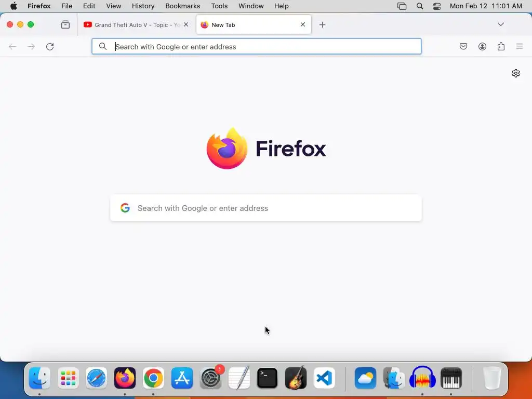Open Migration Assistant from the Dock
The image size is (532, 399).
pyautogui.click(x=394, y=378)
